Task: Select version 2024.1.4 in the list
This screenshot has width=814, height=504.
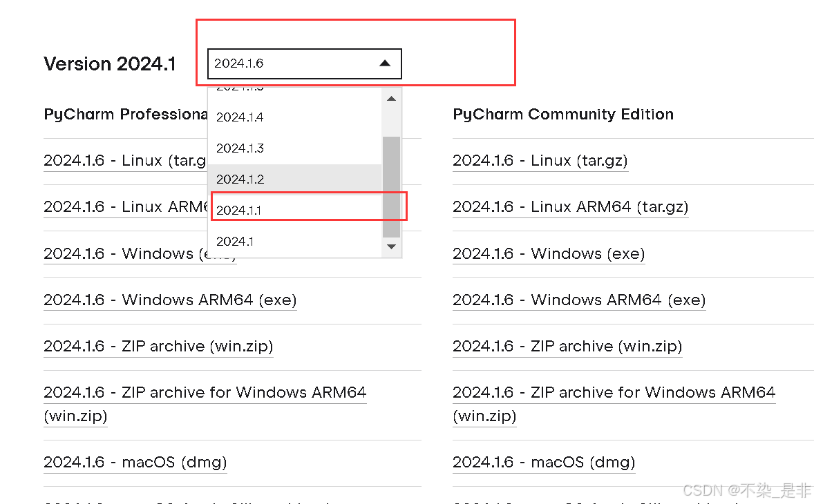Action: (x=294, y=117)
